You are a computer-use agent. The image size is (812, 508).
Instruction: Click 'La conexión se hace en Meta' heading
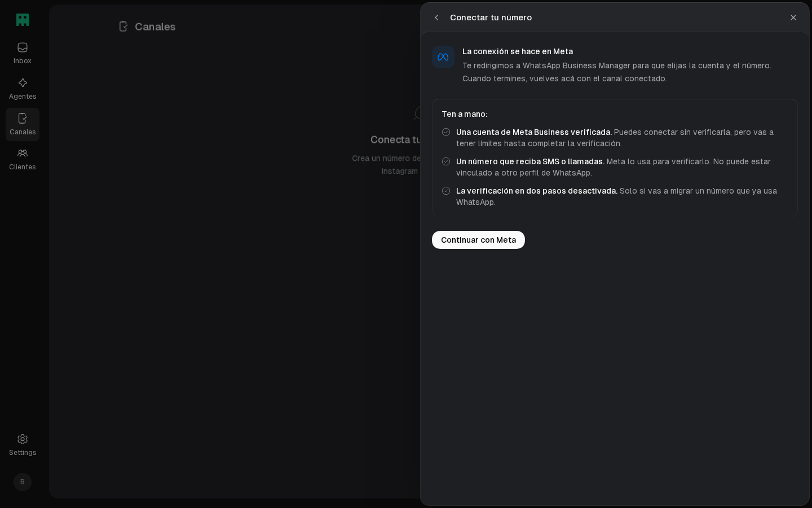(x=518, y=51)
